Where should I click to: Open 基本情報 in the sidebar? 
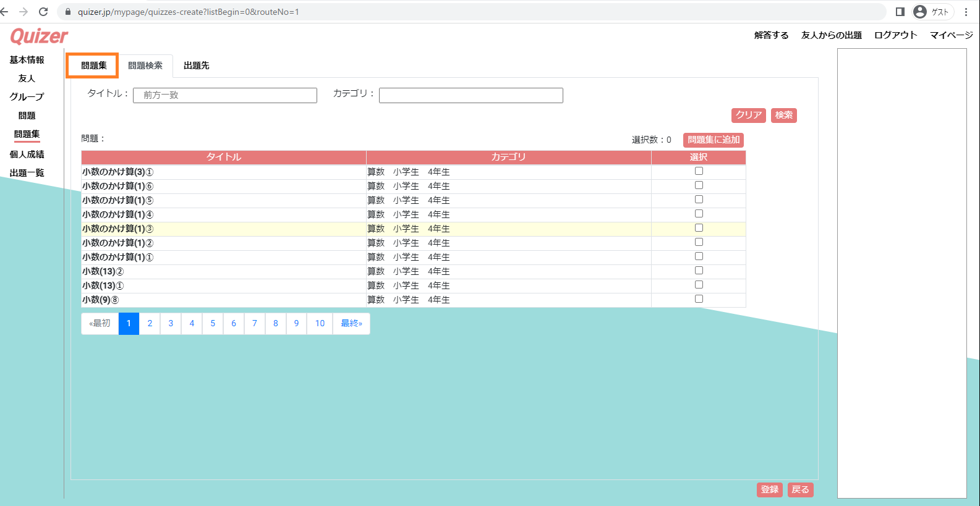pos(27,60)
